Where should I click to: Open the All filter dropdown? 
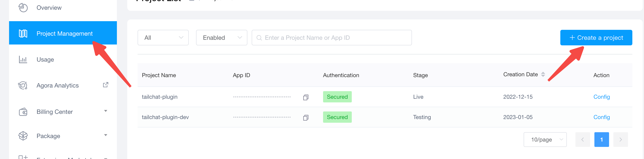tap(163, 38)
